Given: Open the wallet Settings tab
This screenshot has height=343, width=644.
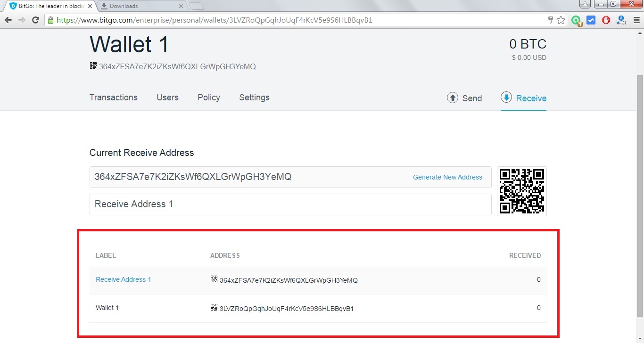Looking at the screenshot, I should click(x=254, y=98).
